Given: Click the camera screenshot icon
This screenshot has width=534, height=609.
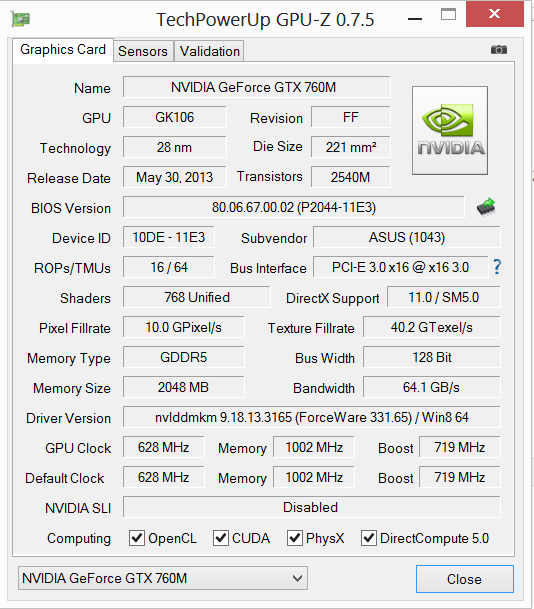Looking at the screenshot, I should tap(499, 50).
